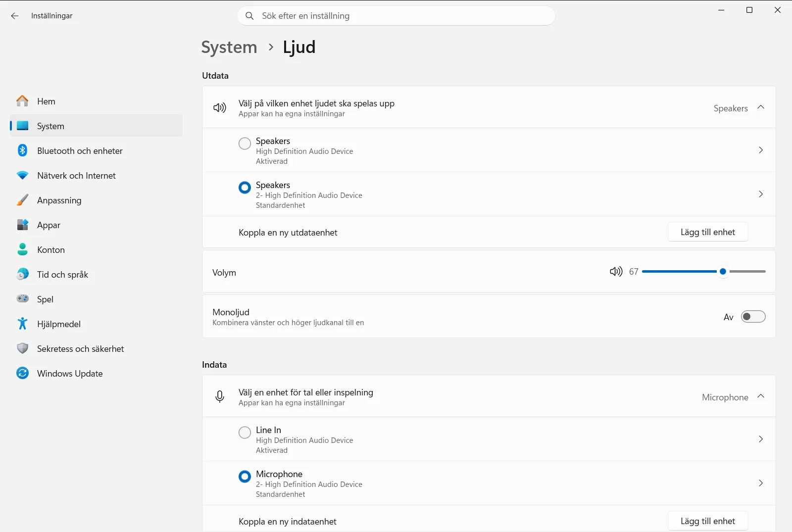Maximize the Inställningar window
The width and height of the screenshot is (792, 532).
coord(749,10)
